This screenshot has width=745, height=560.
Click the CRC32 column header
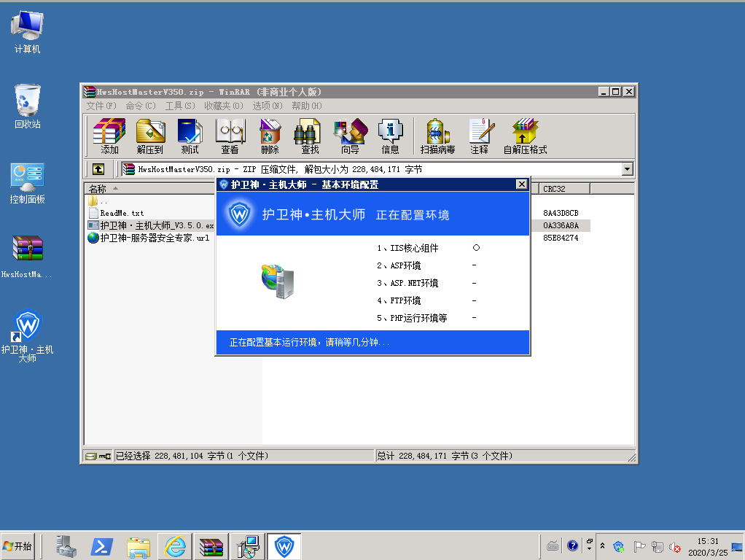563,189
